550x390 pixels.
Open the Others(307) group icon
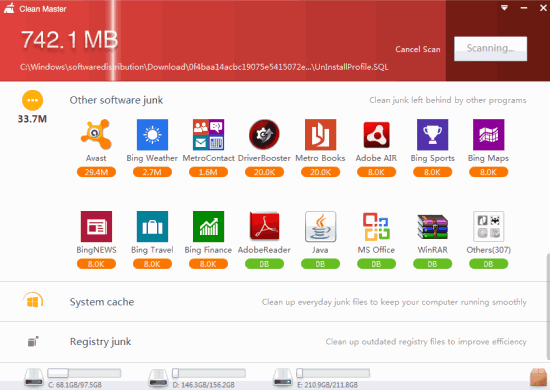coord(489,227)
